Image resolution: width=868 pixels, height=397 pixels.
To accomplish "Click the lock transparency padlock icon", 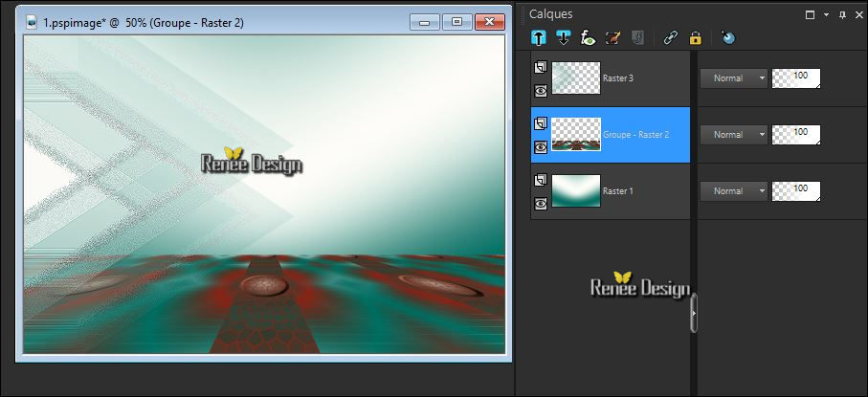I will 696,37.
